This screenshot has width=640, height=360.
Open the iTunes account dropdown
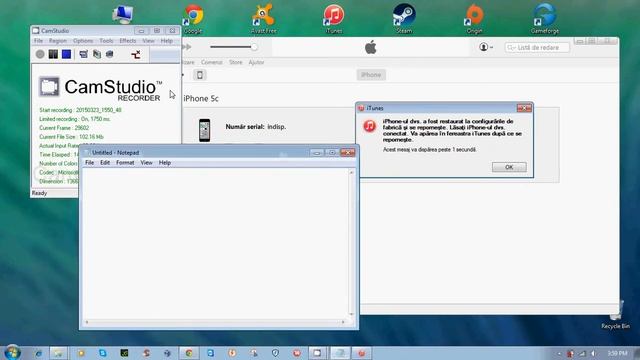point(486,47)
